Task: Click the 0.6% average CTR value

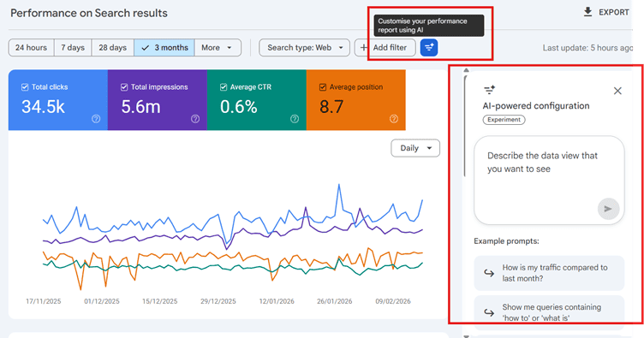Action: [x=239, y=107]
